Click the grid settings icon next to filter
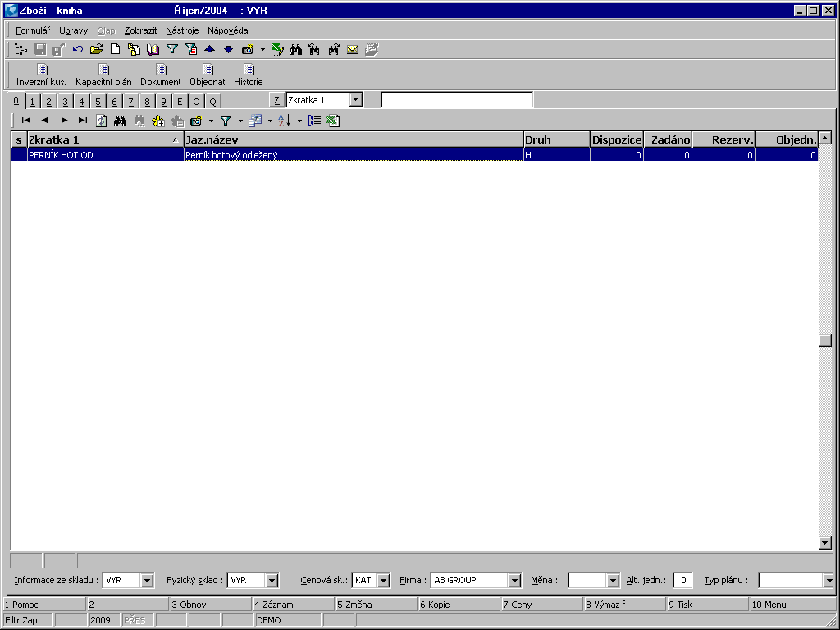 (256, 121)
